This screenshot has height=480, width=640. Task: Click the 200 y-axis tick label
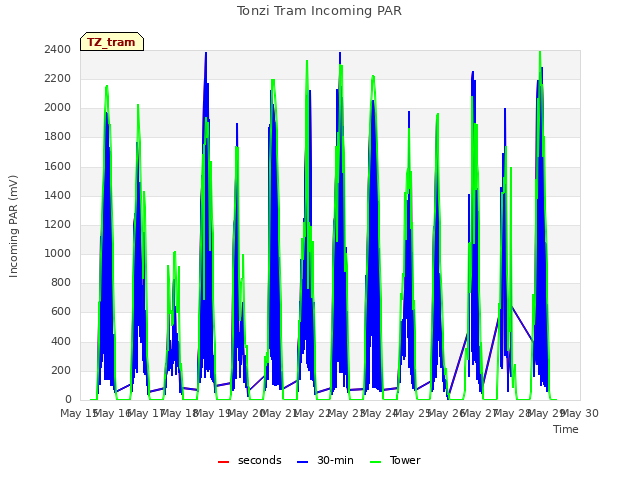tap(61, 371)
